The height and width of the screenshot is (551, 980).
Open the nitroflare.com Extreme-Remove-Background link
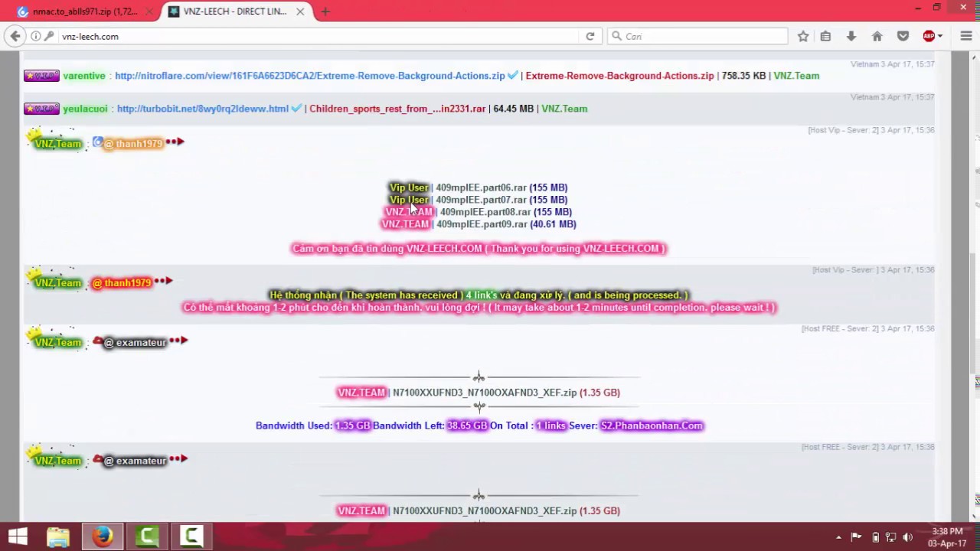(x=310, y=76)
